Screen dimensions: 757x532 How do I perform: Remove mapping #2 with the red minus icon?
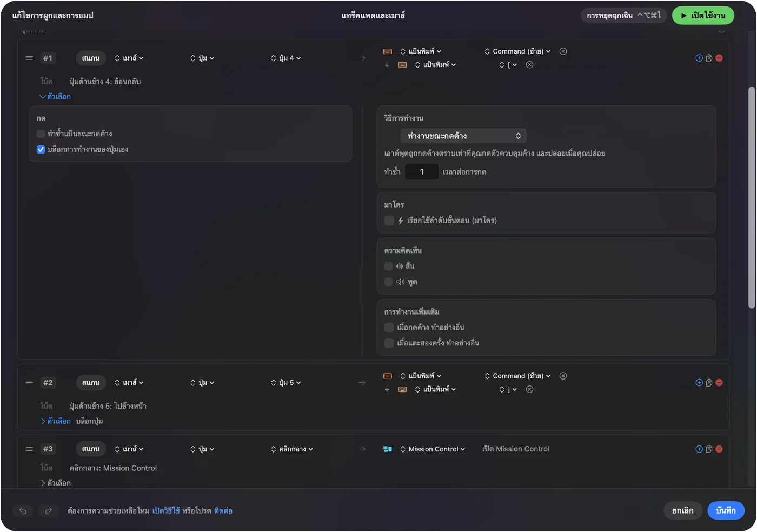tap(719, 382)
